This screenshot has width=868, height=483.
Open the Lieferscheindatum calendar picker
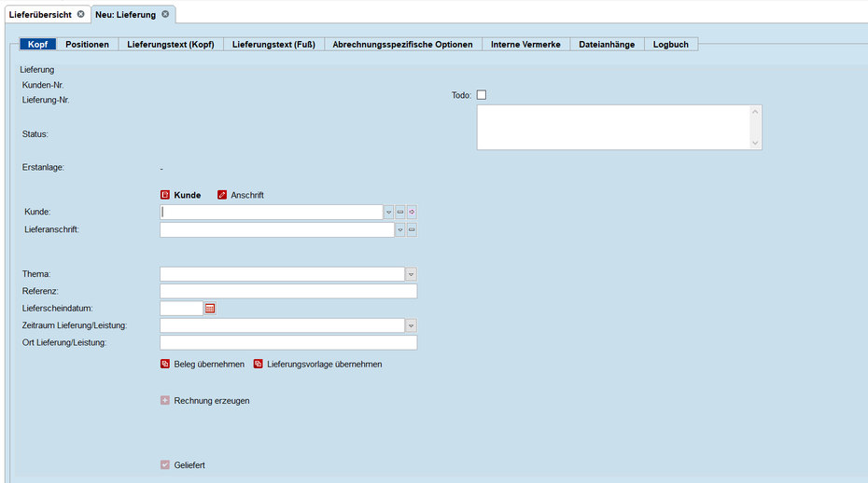coord(210,309)
